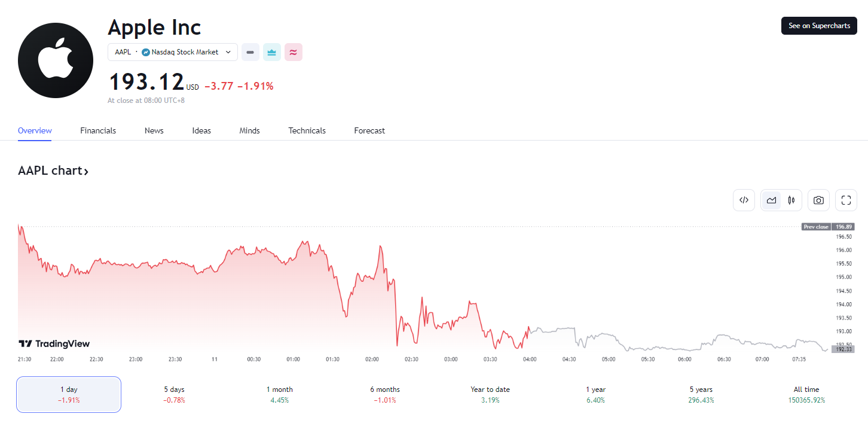Click the embed code icon above the chart
Viewport: 868px width, 432px height.
[x=744, y=200]
